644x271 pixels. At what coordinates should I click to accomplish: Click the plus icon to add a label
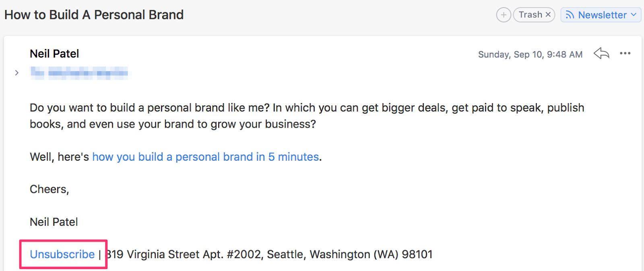(504, 15)
